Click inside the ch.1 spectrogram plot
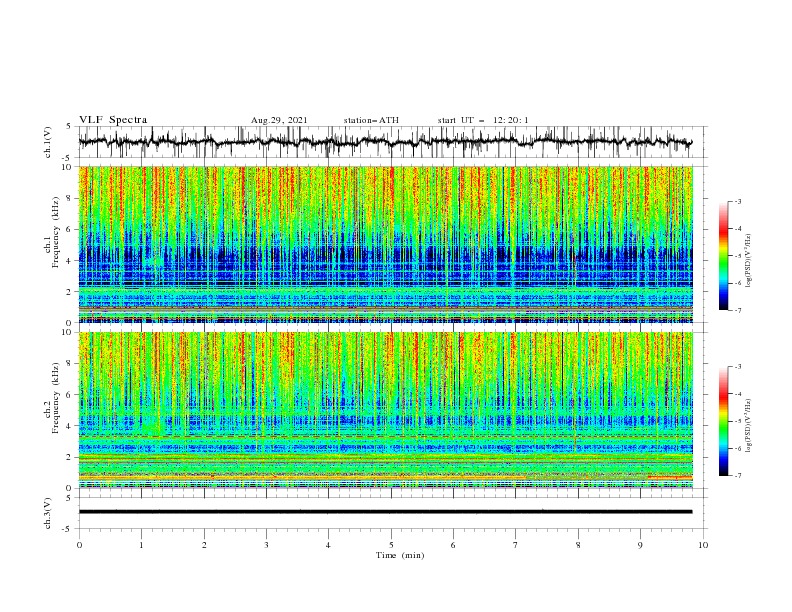 tap(386, 244)
